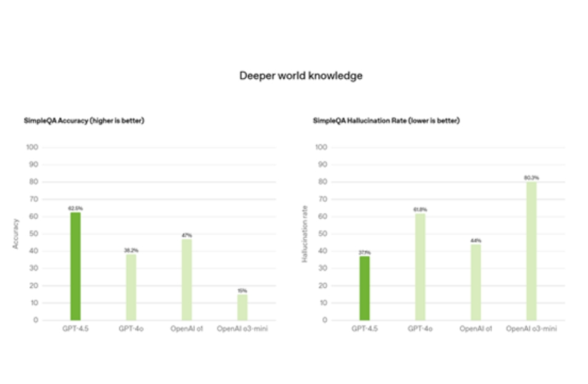The image size is (588, 384).
Task: Click "GPT-4.5" label under Accuracy chart
Action: [75, 329]
